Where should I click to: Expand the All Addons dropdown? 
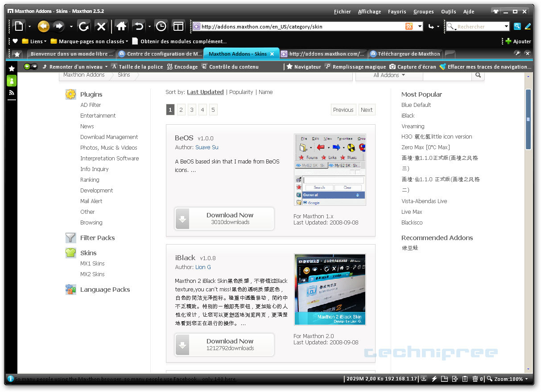click(389, 75)
